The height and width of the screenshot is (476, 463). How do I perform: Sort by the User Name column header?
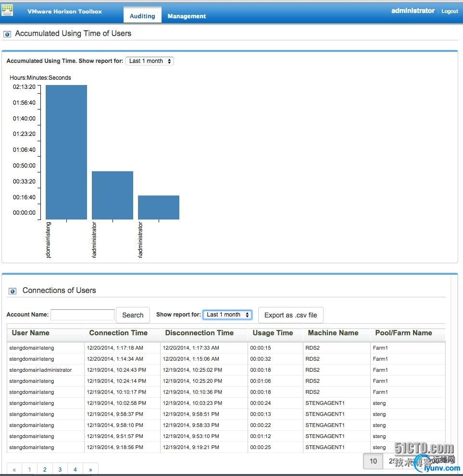45,333
